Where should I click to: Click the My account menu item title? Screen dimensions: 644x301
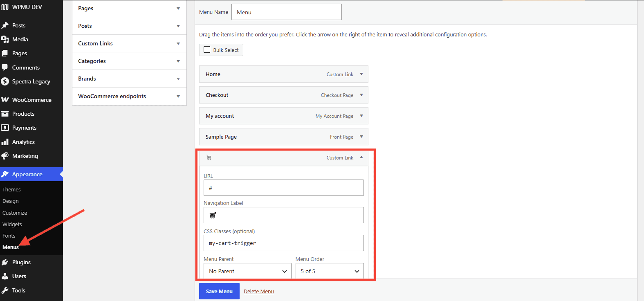(220, 116)
